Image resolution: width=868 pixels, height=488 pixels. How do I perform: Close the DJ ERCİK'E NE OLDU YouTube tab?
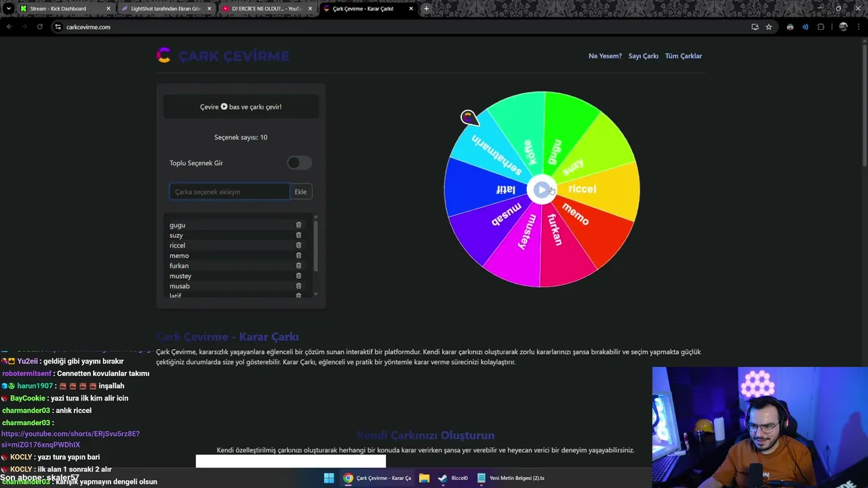[310, 9]
